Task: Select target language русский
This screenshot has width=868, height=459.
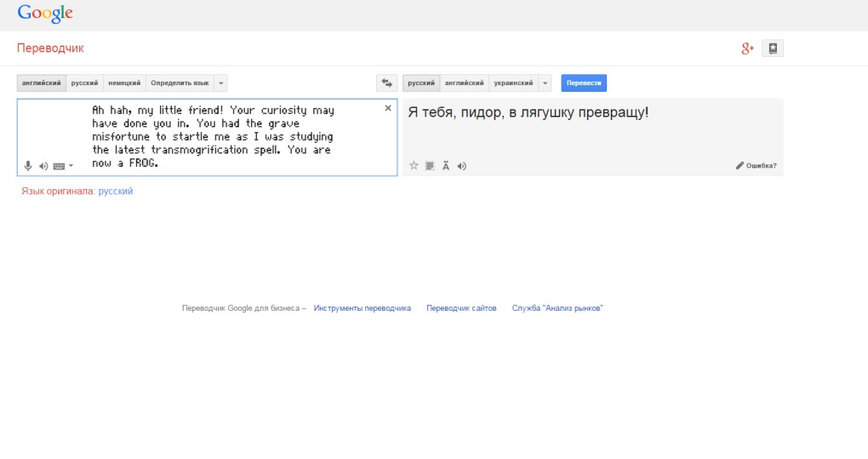Action: coord(421,83)
